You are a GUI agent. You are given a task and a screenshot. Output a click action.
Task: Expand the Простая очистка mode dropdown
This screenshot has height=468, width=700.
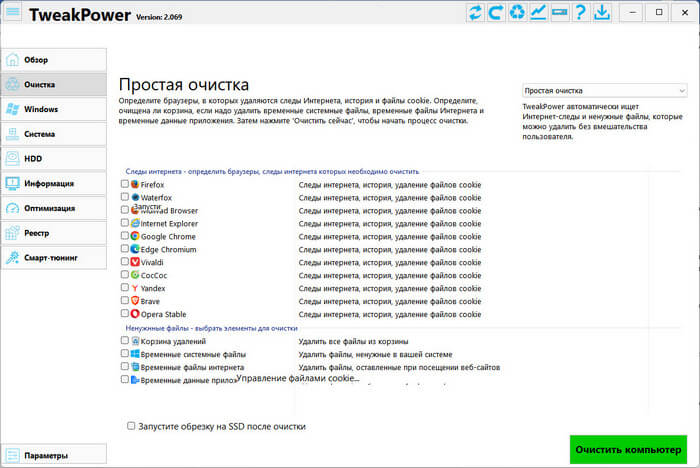click(604, 91)
